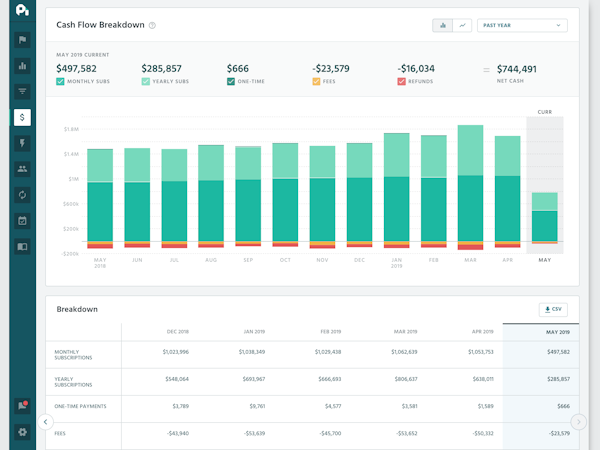The height and width of the screenshot is (450, 600).
Task: Toggle the Refunds checkbox
Action: (401, 82)
